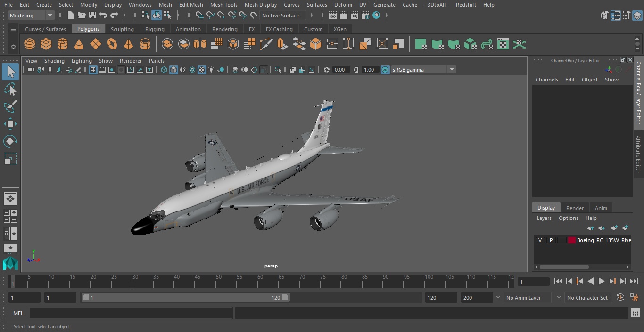Open the viewport Shading menu

point(54,61)
